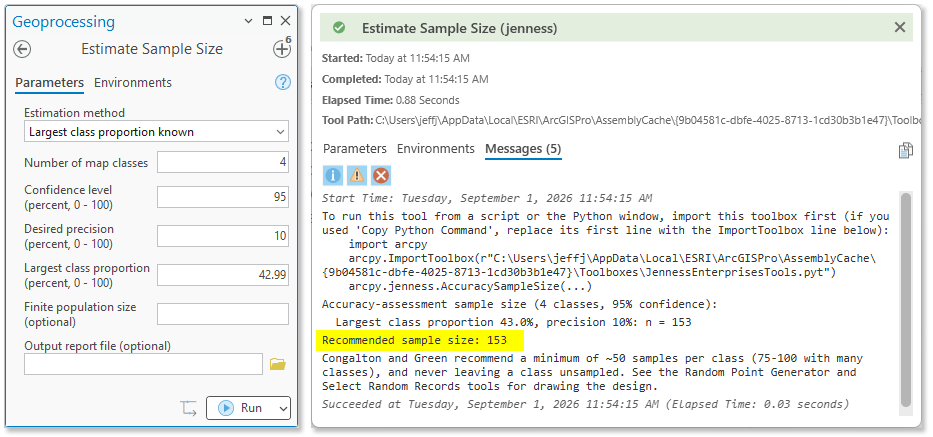Open the add tool plus icon with badge 6
The width and height of the screenshot is (933, 437).
coord(282,49)
